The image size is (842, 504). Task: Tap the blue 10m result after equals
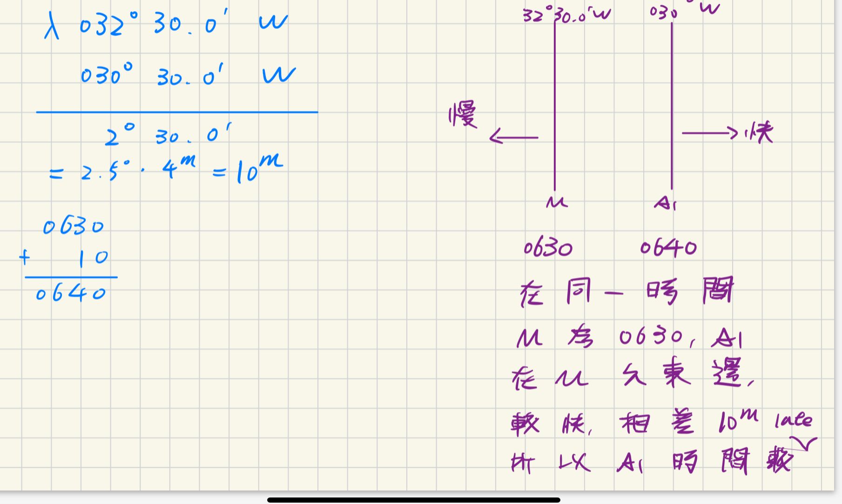point(258,169)
